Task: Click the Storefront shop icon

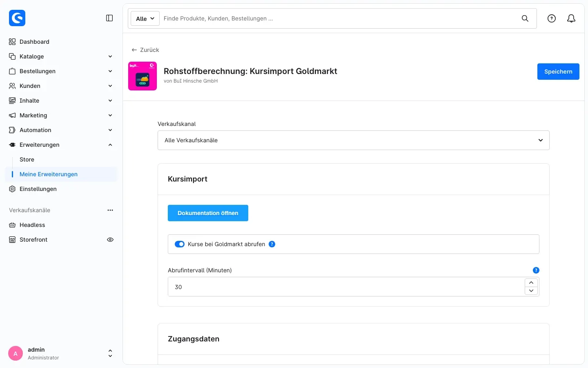Action: pyautogui.click(x=12, y=240)
